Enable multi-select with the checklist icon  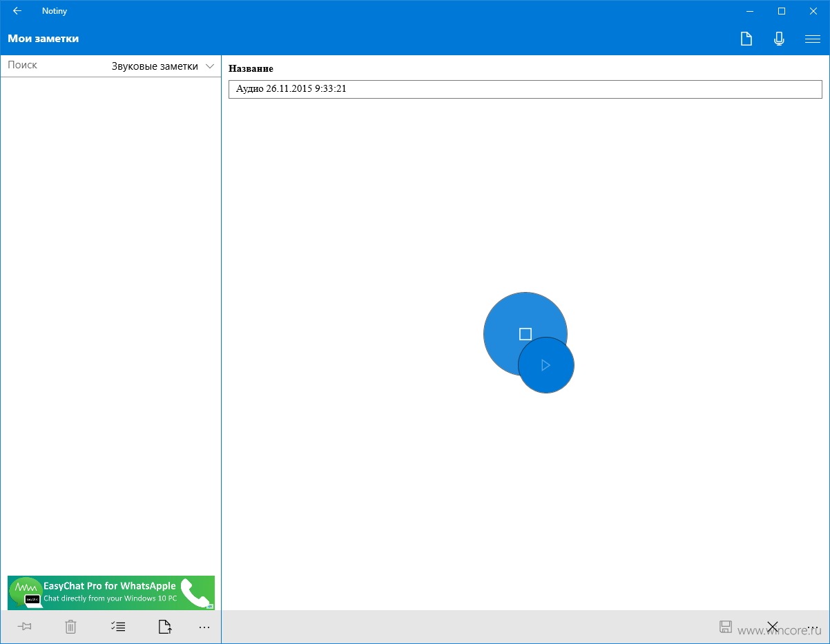(x=117, y=627)
